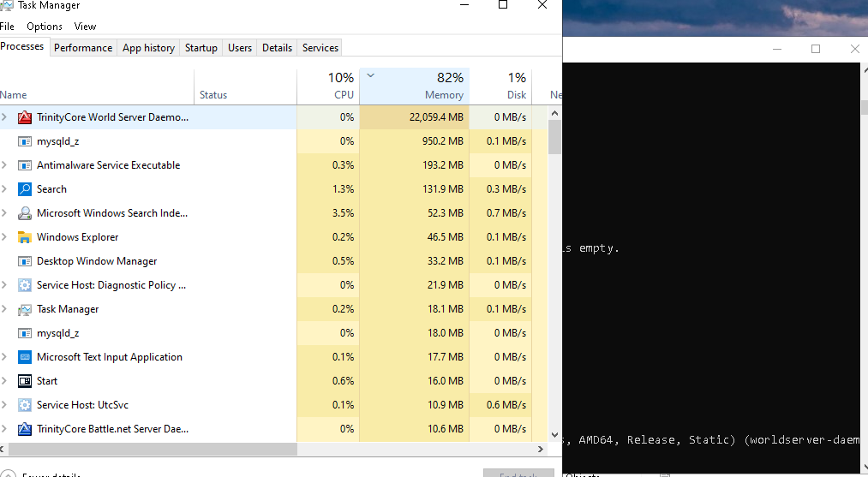
Task: Maximize the Task Manager window
Action: (503, 5)
